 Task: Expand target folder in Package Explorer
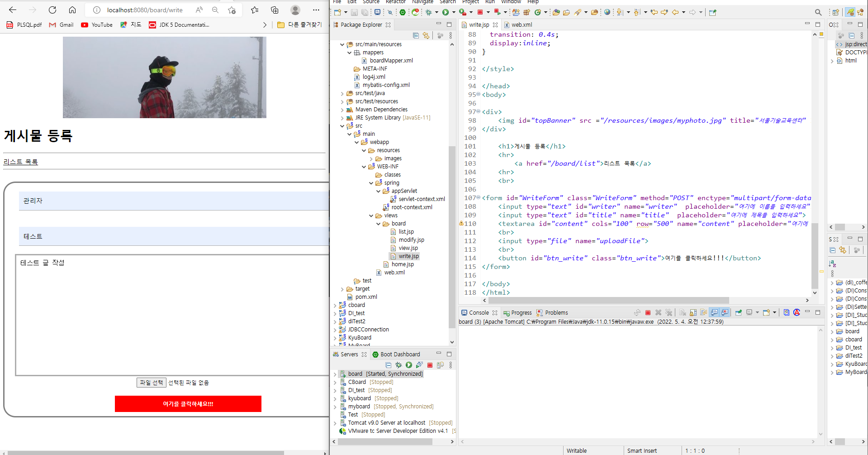(342, 289)
